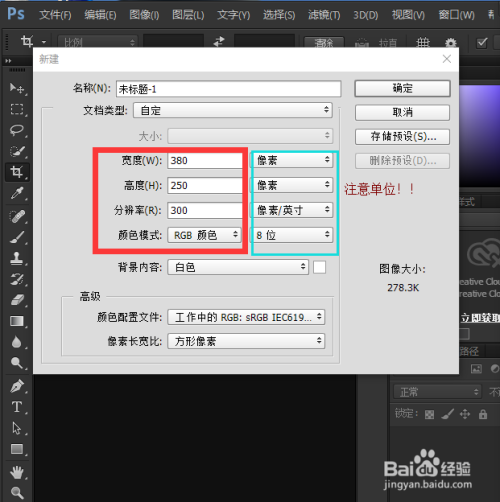Select the Crop tool in the left toolbar
Viewport: 500px width, 502px height.
pos(17,172)
